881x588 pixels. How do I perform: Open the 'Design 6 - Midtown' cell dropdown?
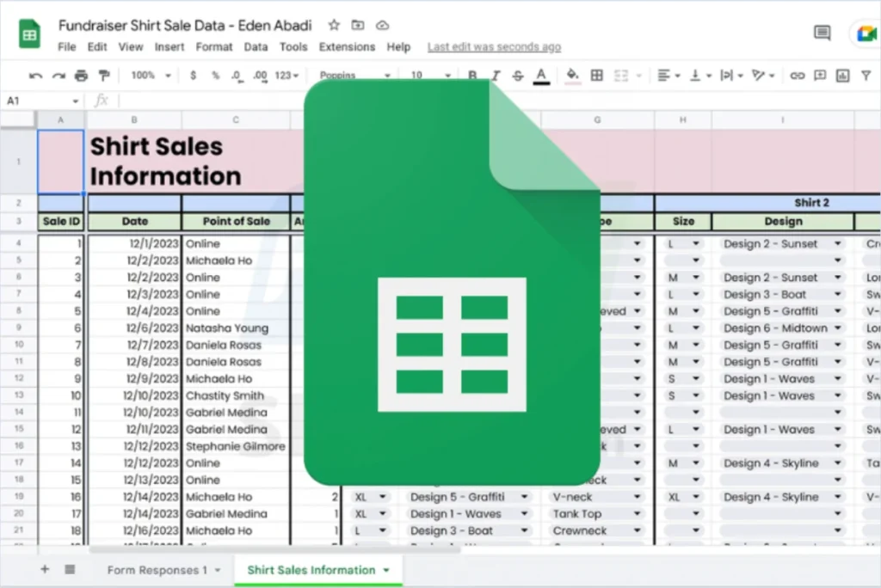click(838, 328)
